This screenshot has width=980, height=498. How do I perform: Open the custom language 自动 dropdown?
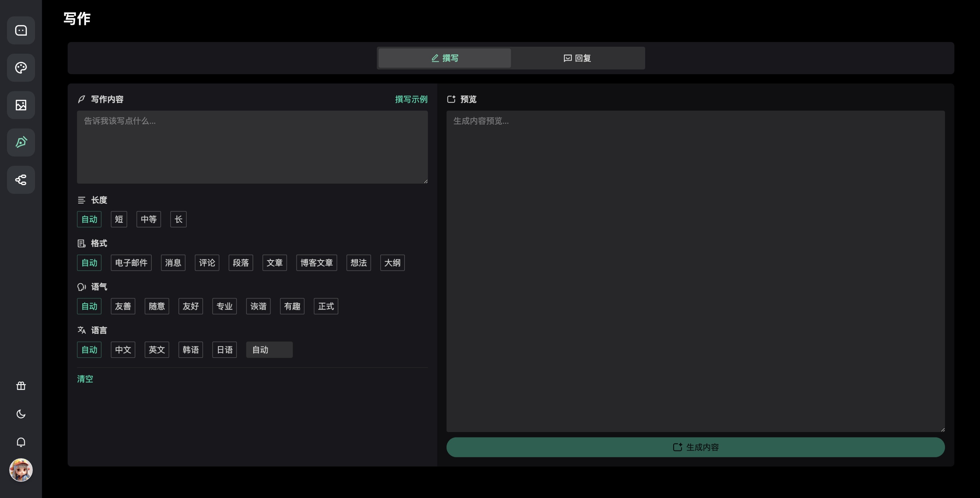(x=269, y=349)
